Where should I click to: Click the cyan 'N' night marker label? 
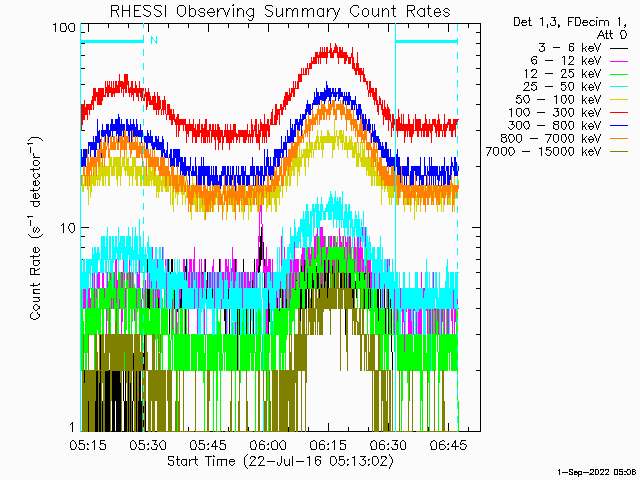coord(154,40)
